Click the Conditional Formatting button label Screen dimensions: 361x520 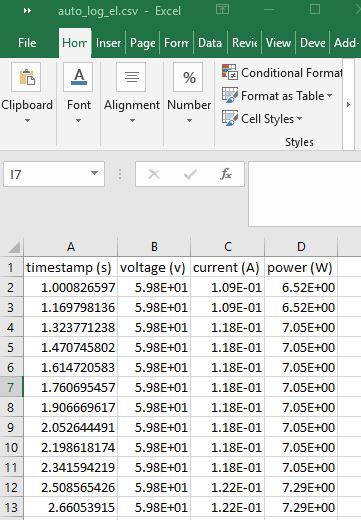291,73
